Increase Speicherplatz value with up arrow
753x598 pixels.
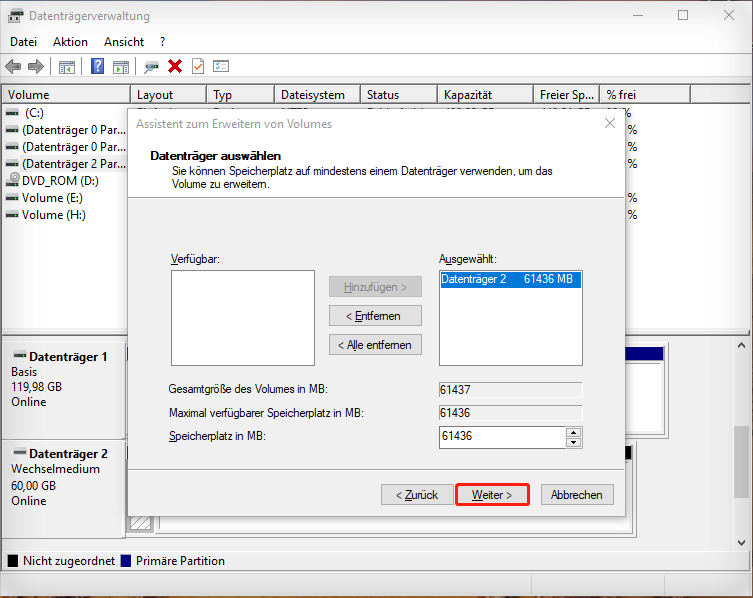coord(573,432)
